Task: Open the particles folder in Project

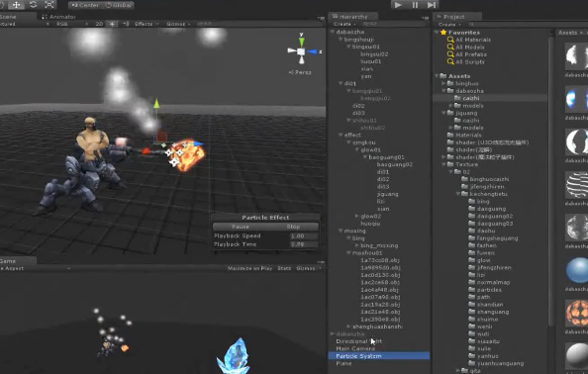Action: coord(489,290)
